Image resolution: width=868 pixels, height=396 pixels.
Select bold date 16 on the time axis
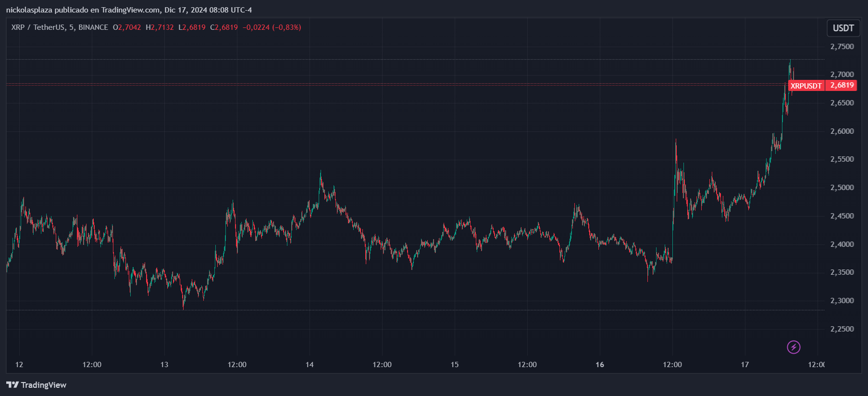coord(600,365)
